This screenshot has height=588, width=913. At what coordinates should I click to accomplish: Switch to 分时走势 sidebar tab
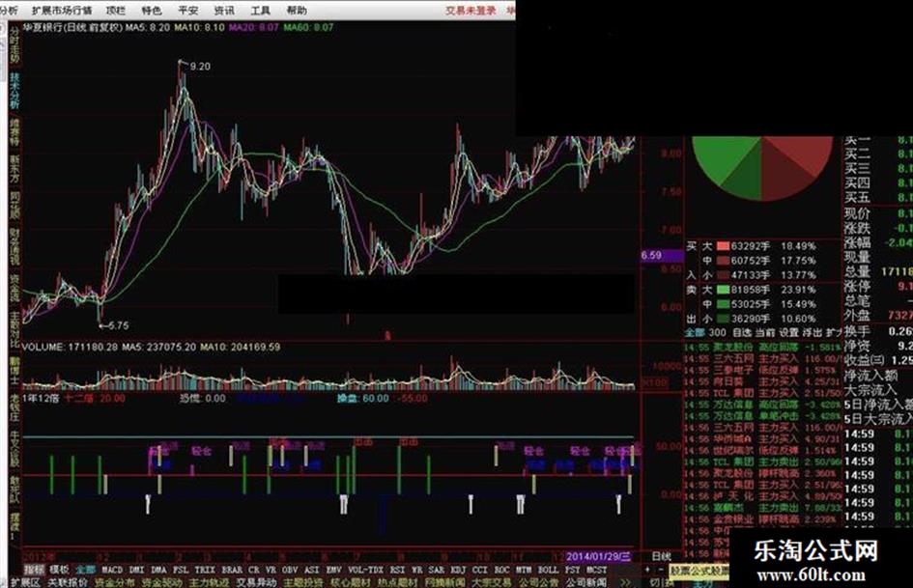tap(14, 46)
